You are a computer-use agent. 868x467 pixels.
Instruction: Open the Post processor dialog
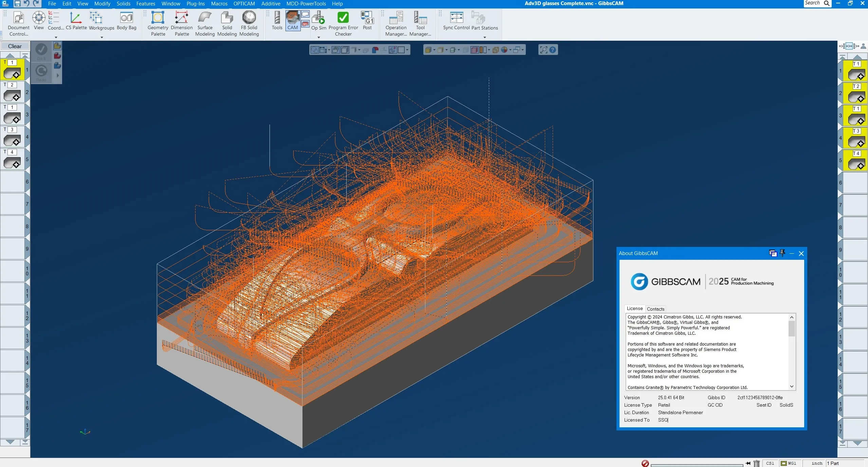367,21
